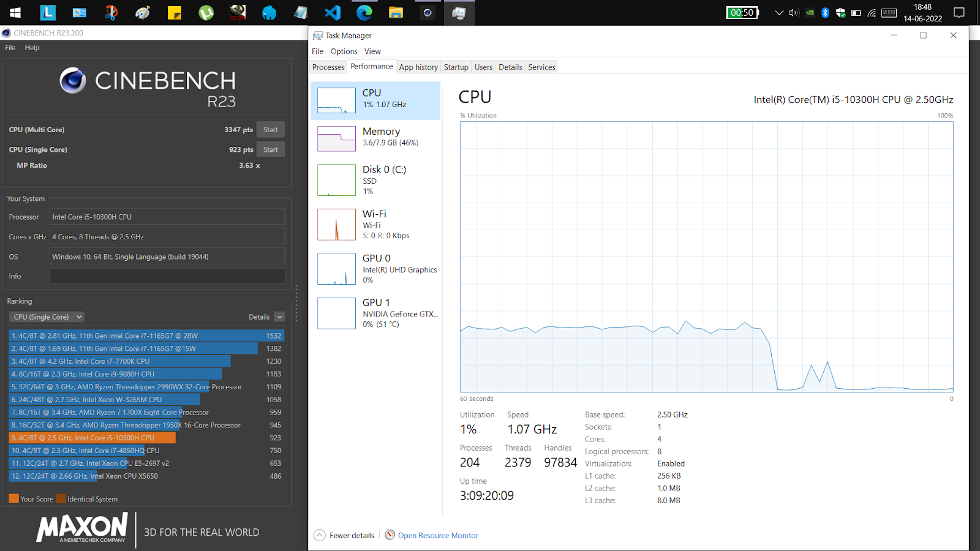Open the volume speaker tray icon

coord(794,12)
